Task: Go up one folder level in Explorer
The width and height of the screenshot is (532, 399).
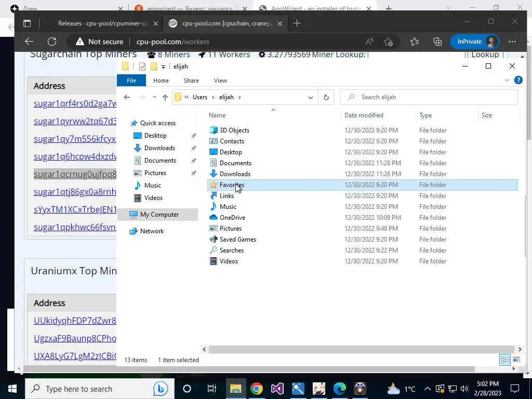Action: tap(165, 97)
